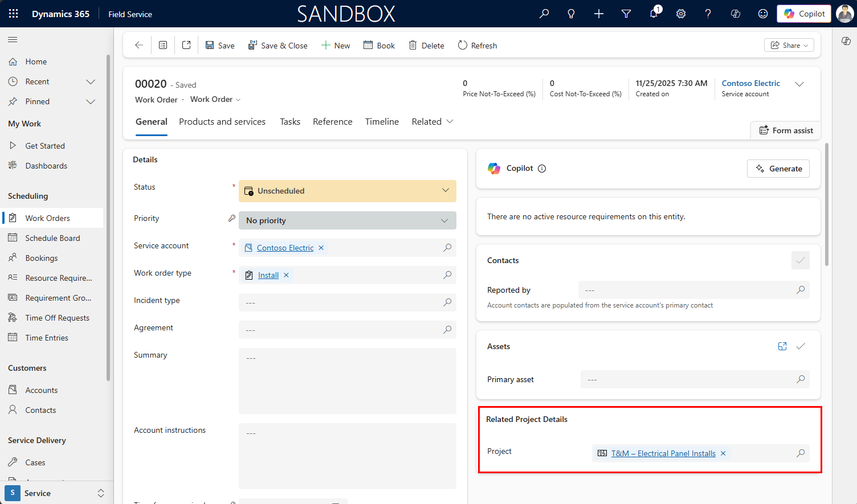Select the General tab
This screenshot has height=504, width=857.
[152, 122]
